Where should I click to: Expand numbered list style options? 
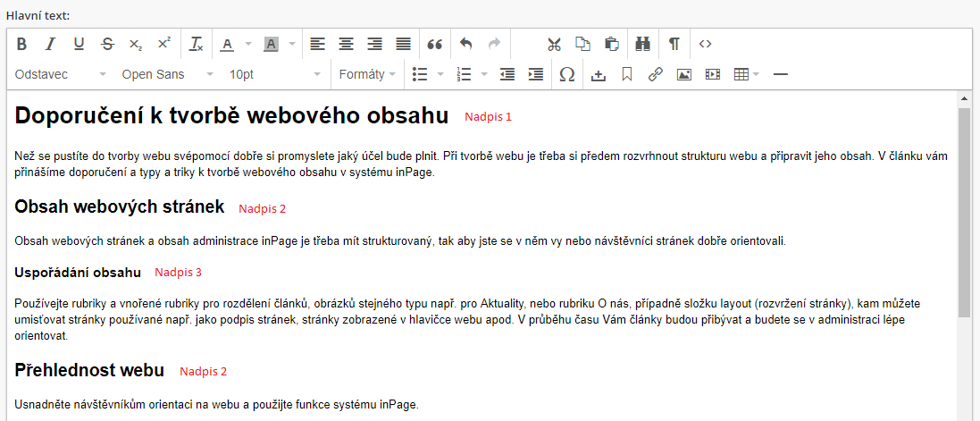point(484,74)
